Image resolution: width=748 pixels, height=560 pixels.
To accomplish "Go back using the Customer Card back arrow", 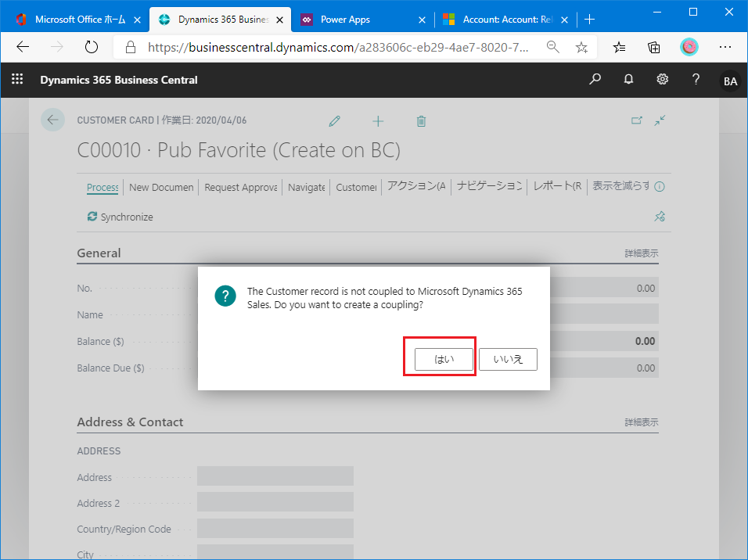I will click(x=52, y=120).
